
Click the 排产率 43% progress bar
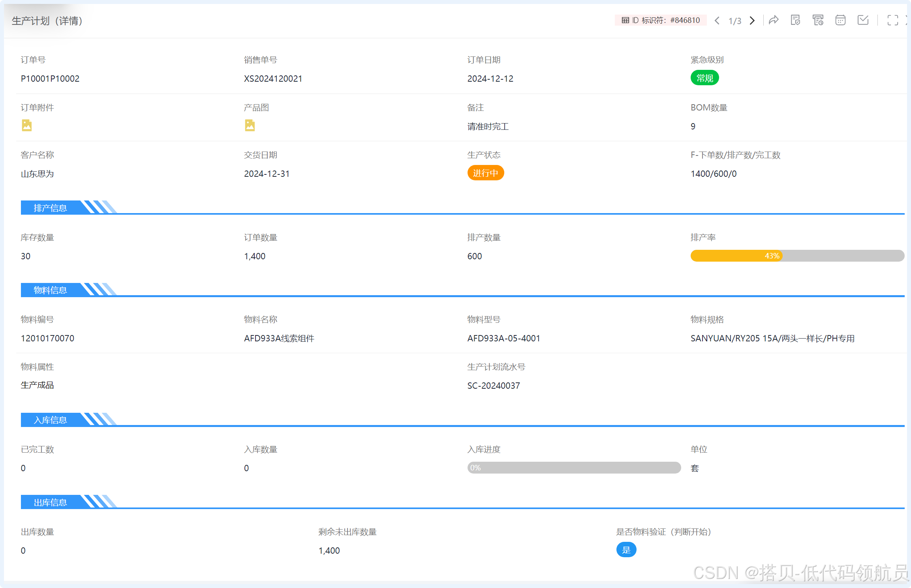pyautogui.click(x=797, y=256)
